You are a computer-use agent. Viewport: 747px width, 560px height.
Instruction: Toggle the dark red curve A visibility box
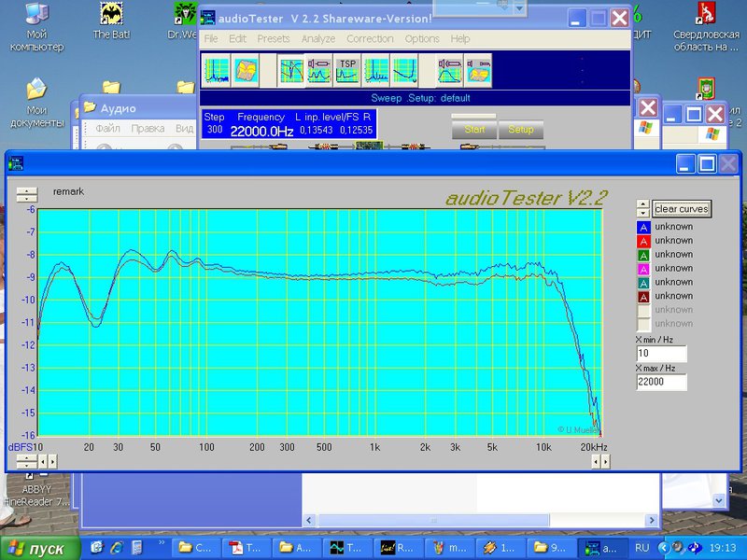643,297
